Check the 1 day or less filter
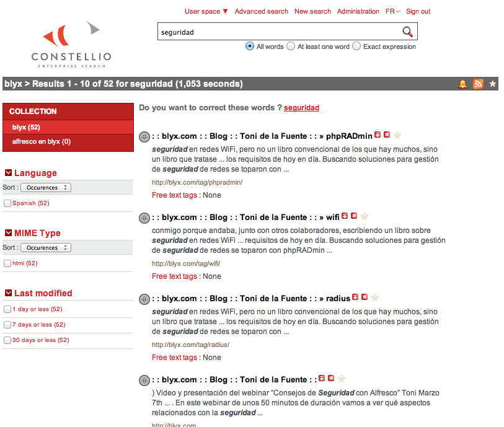504x427 pixels. [7, 309]
